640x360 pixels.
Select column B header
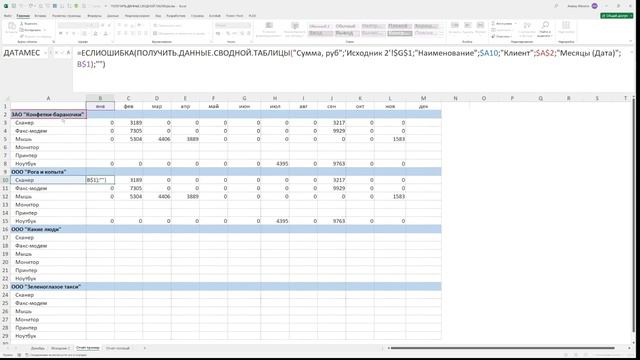click(100, 98)
